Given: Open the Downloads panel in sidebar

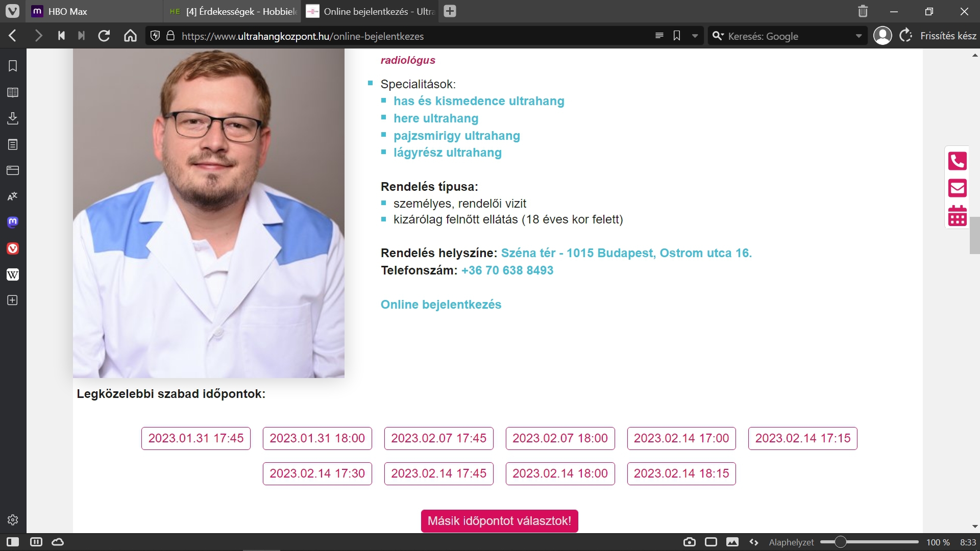Looking at the screenshot, I should coord(13,118).
